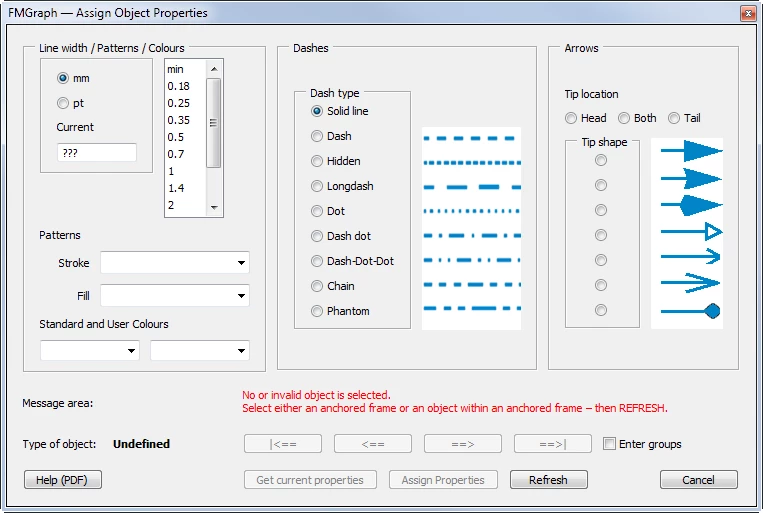This screenshot has width=763, height=513.
Task: Select third tip shape radio button
Action: (x=601, y=210)
